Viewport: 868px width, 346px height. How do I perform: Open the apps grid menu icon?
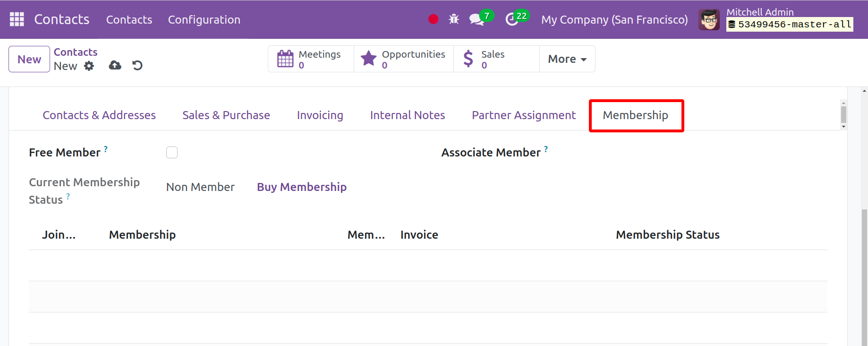tap(17, 19)
